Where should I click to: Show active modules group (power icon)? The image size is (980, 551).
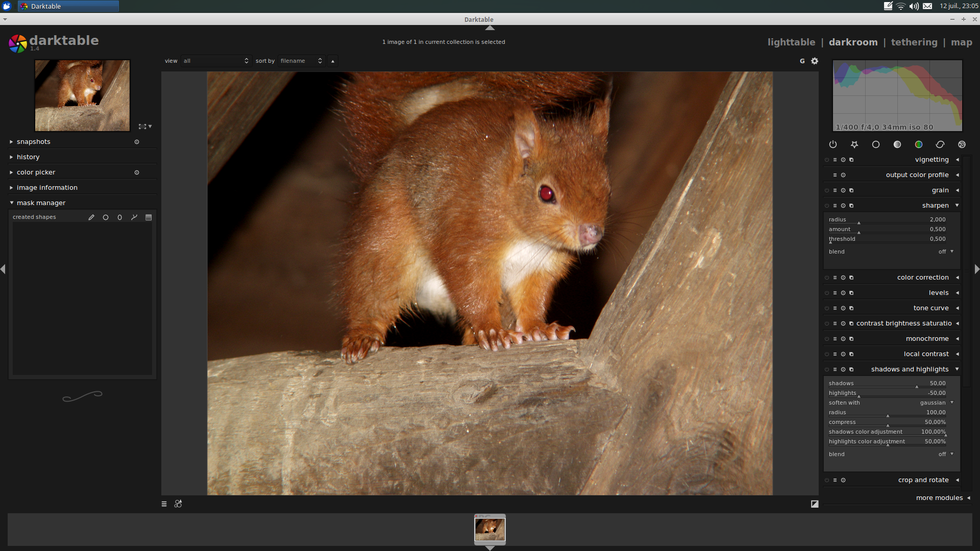pyautogui.click(x=833, y=144)
